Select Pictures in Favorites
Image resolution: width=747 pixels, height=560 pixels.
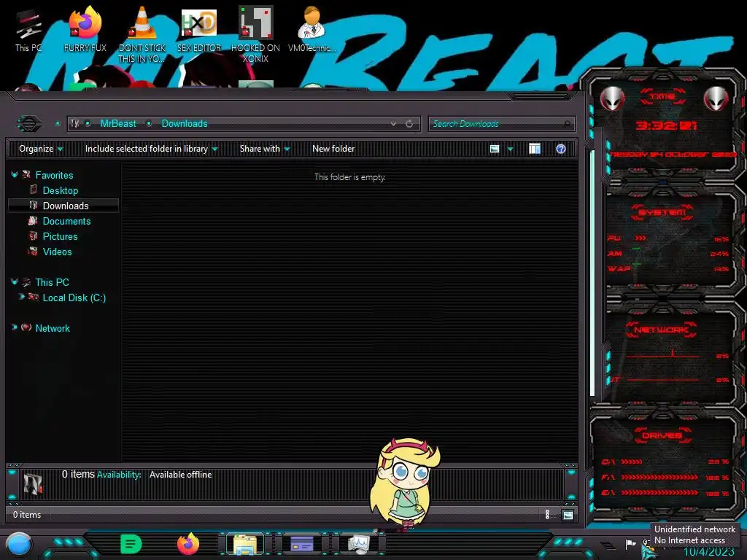[x=60, y=236]
